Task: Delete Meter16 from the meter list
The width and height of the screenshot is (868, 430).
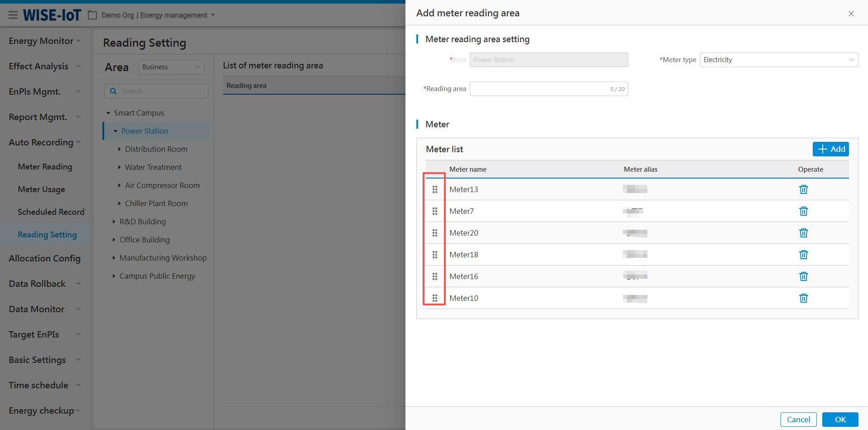Action: pos(803,276)
